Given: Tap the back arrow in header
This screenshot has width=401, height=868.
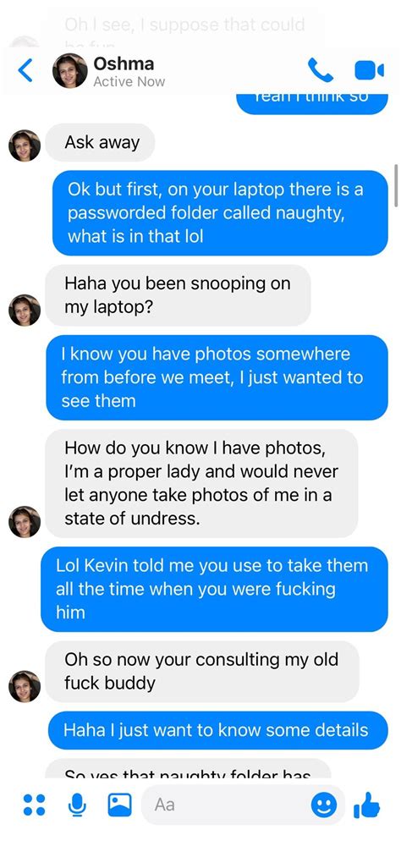Looking at the screenshot, I should click(25, 71).
